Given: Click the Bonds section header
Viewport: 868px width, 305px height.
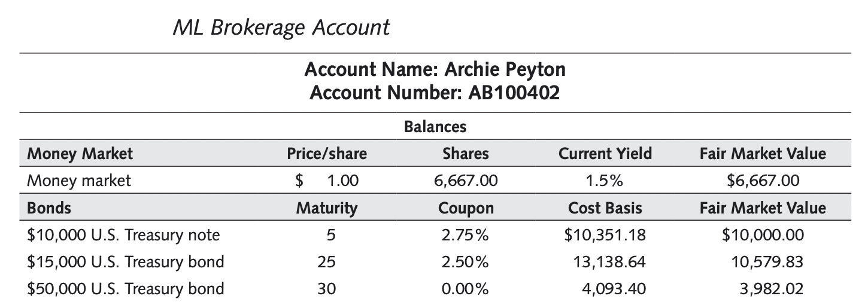Looking at the screenshot, I should point(49,208).
